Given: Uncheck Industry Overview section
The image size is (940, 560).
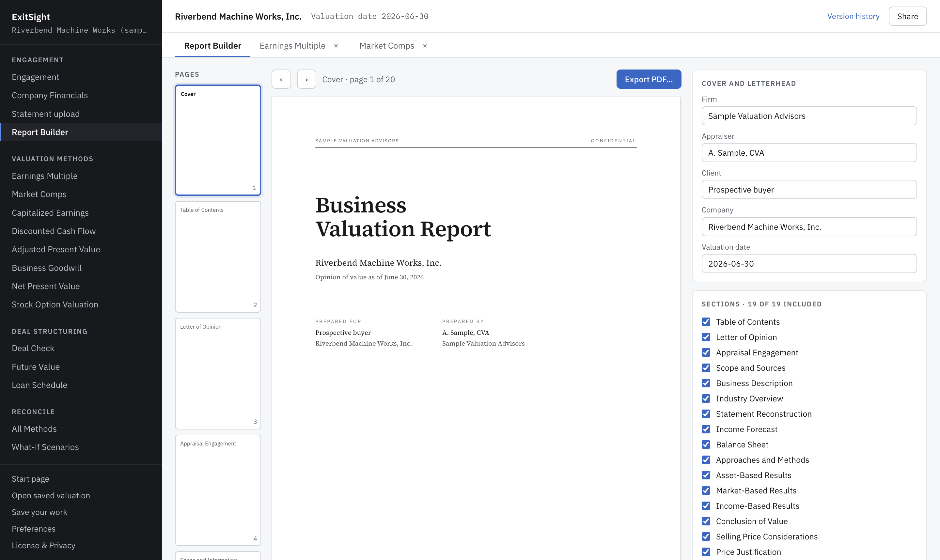Looking at the screenshot, I should [706, 398].
